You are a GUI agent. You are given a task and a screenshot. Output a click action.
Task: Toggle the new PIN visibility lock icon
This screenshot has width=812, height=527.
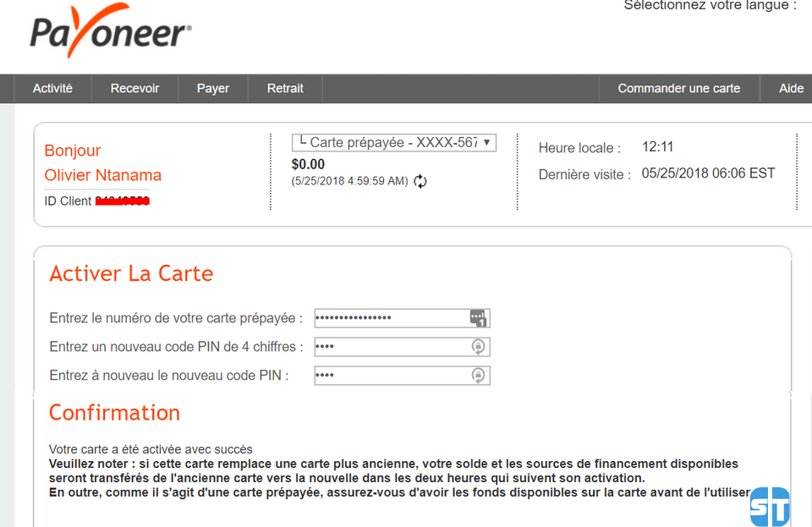(478, 346)
